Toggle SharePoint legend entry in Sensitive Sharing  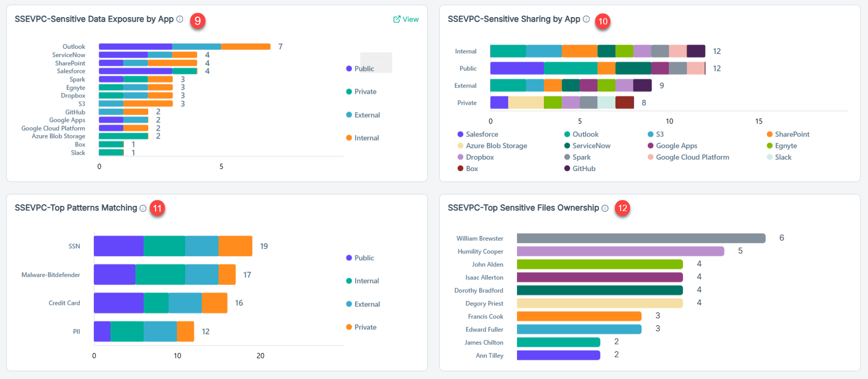point(788,134)
